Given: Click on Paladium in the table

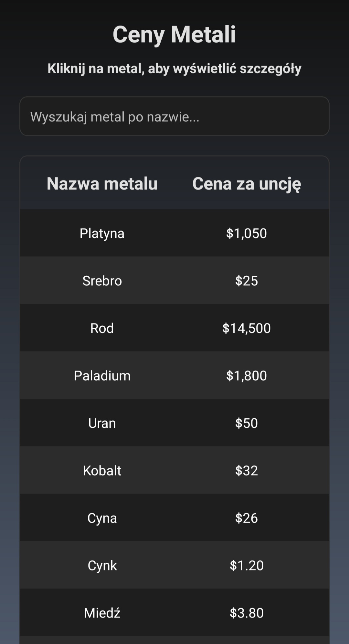Looking at the screenshot, I should pyautogui.click(x=102, y=375).
